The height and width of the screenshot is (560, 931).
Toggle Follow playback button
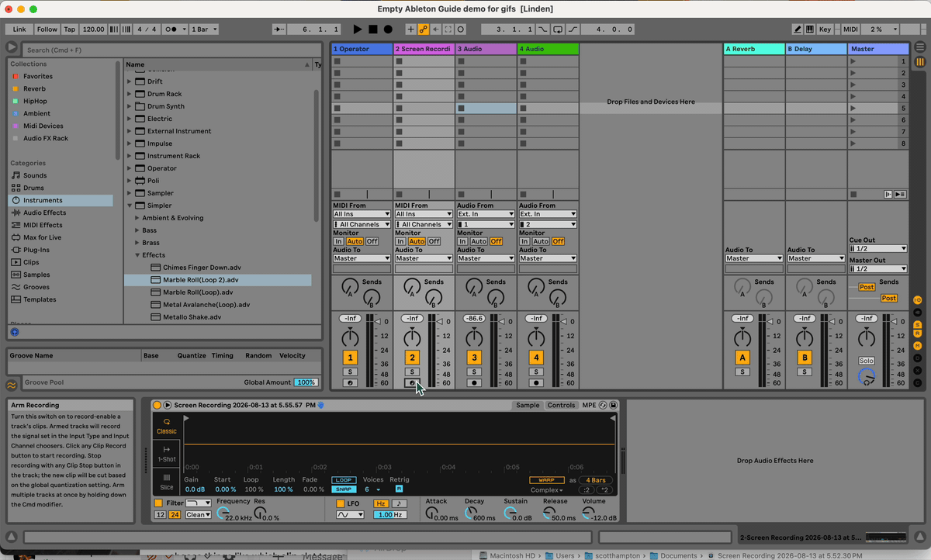[x=47, y=29]
